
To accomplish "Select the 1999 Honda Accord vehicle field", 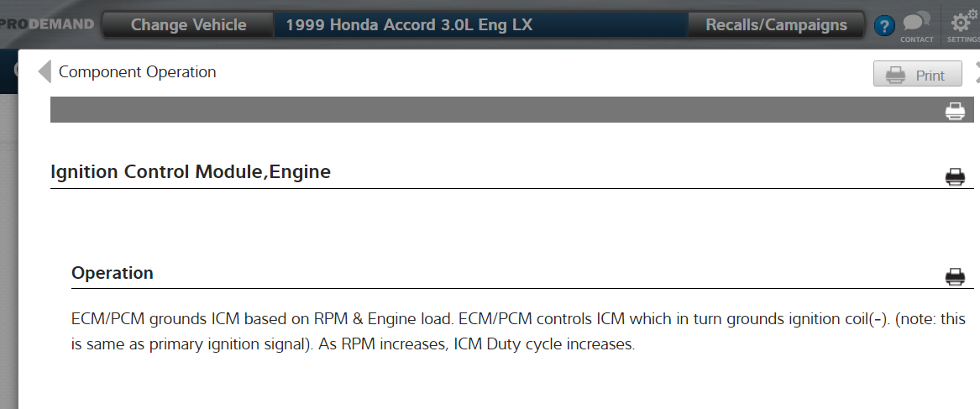I will pyautogui.click(x=480, y=24).
